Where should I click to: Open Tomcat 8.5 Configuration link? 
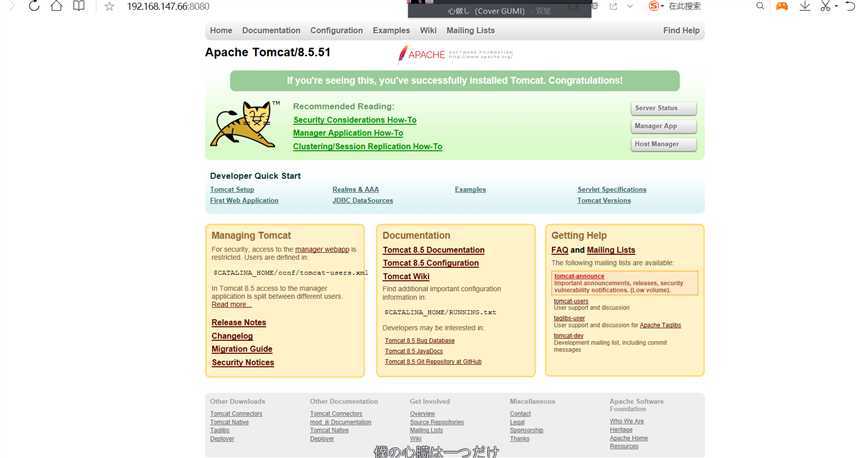point(431,263)
